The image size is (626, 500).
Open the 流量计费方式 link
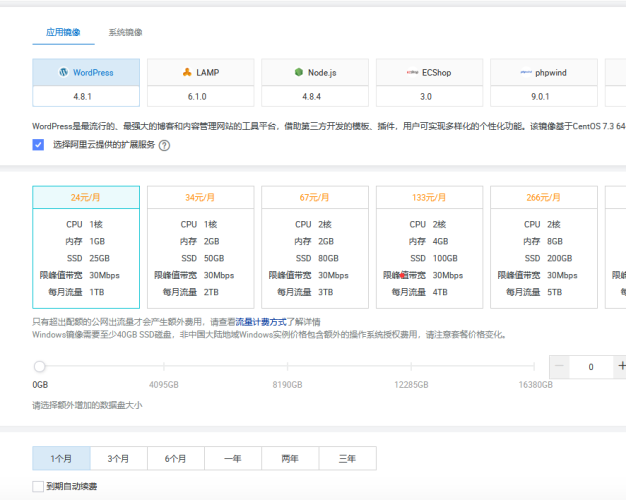[x=261, y=322]
